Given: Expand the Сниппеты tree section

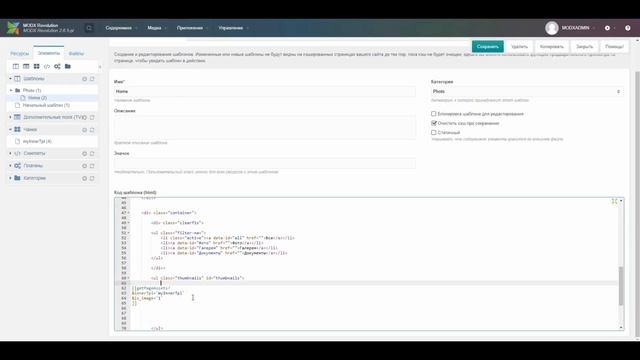Looking at the screenshot, I should click(10, 153).
